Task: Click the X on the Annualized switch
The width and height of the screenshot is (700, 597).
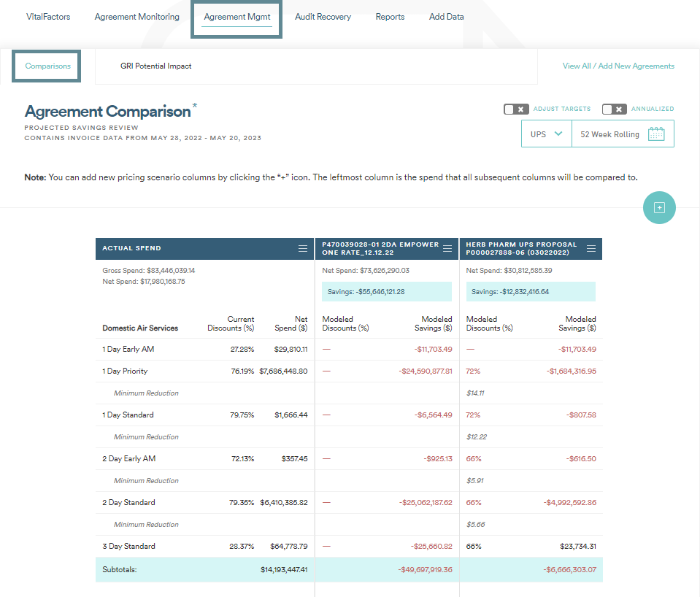Action: click(618, 108)
